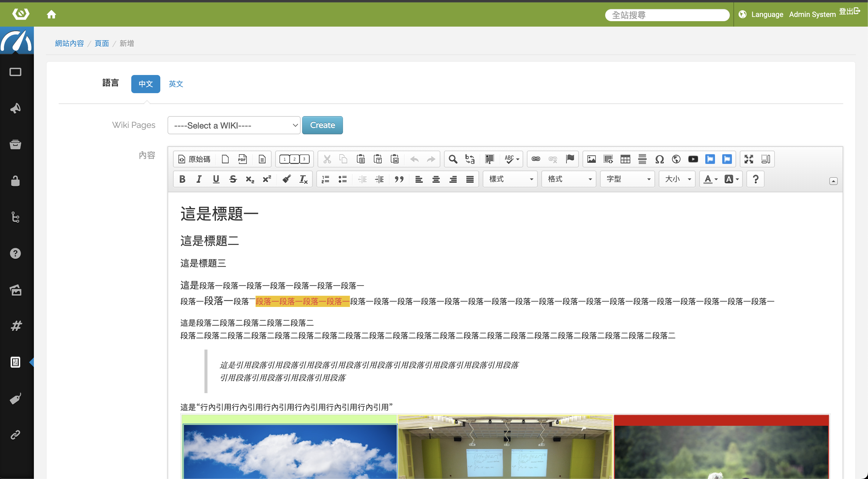Click the YouTube embed icon
This screenshot has height=479, width=868.
[693, 159]
